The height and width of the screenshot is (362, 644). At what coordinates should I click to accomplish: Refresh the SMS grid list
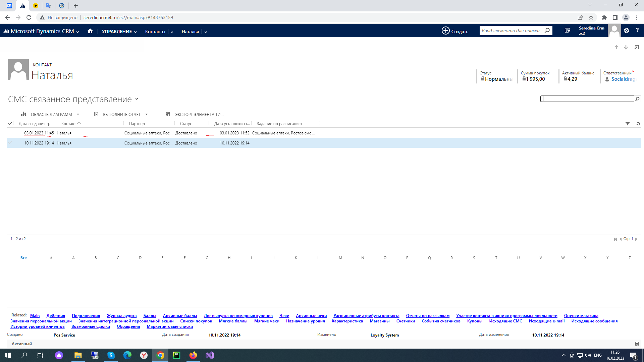tap(638, 124)
